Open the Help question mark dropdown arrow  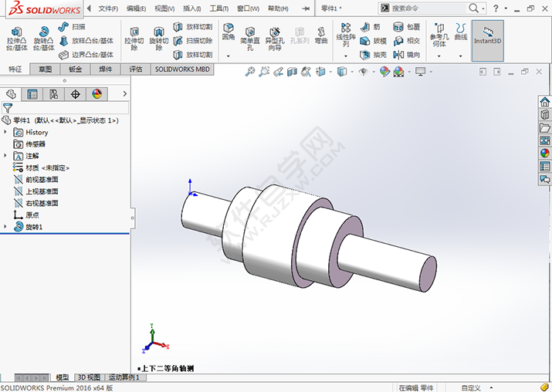[506, 8]
